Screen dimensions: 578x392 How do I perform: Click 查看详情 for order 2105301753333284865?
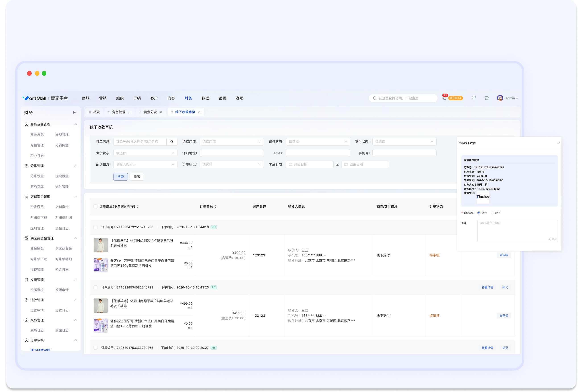(487, 348)
